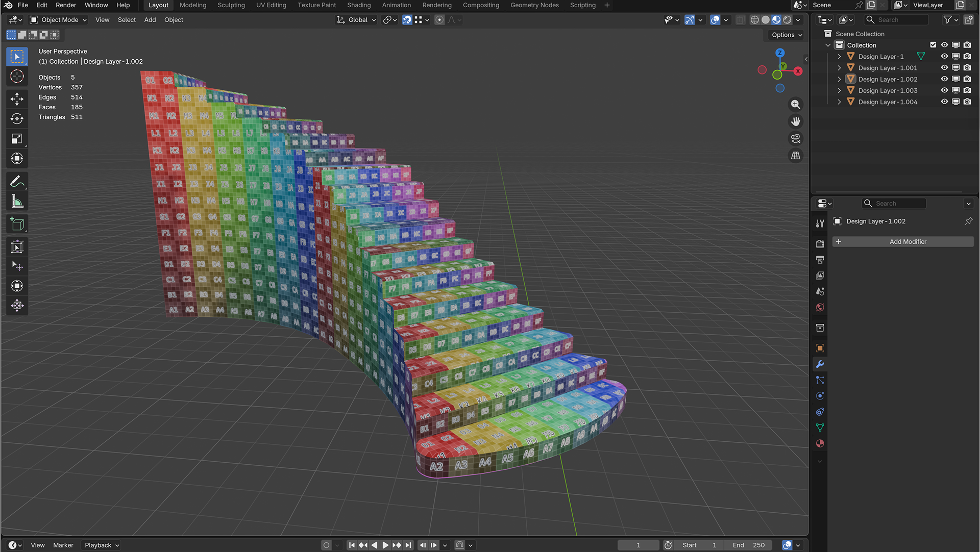Select the Cursor tool in the toolbar
Screen dimensions: 980x552
point(17,77)
